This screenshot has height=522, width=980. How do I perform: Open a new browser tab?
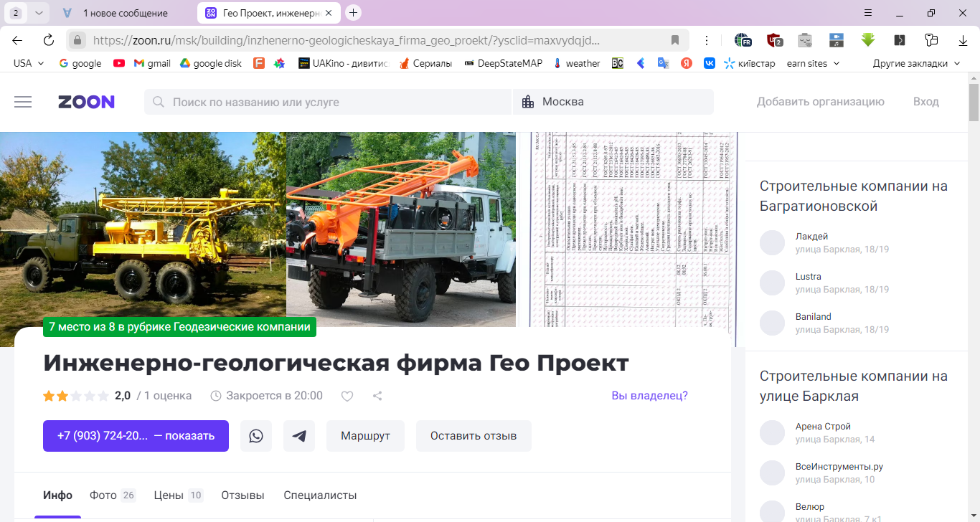click(353, 13)
